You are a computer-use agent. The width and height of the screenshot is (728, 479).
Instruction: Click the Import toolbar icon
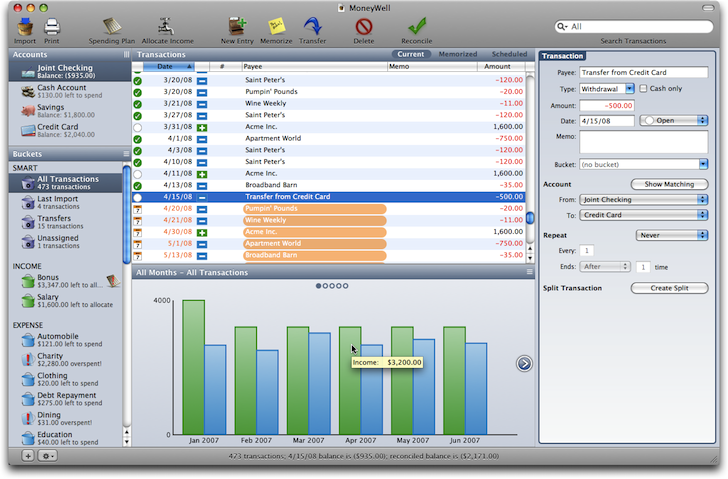(x=25, y=27)
